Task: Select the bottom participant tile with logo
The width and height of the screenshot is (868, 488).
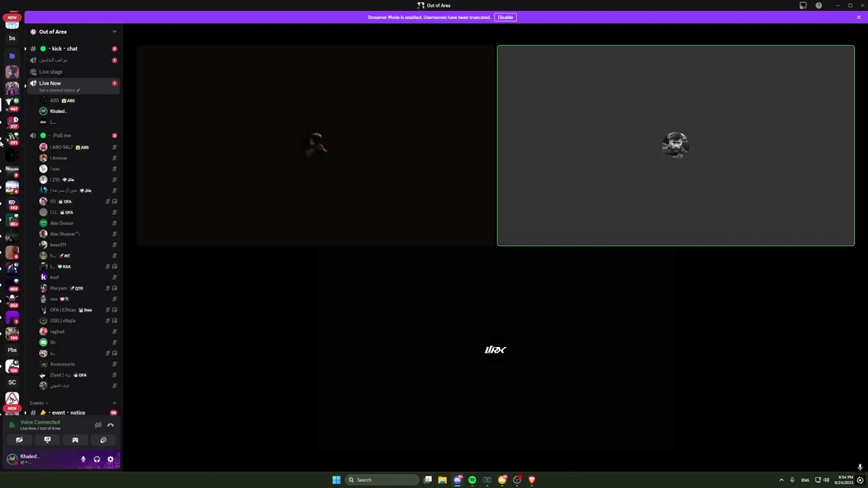Action: [496, 349]
